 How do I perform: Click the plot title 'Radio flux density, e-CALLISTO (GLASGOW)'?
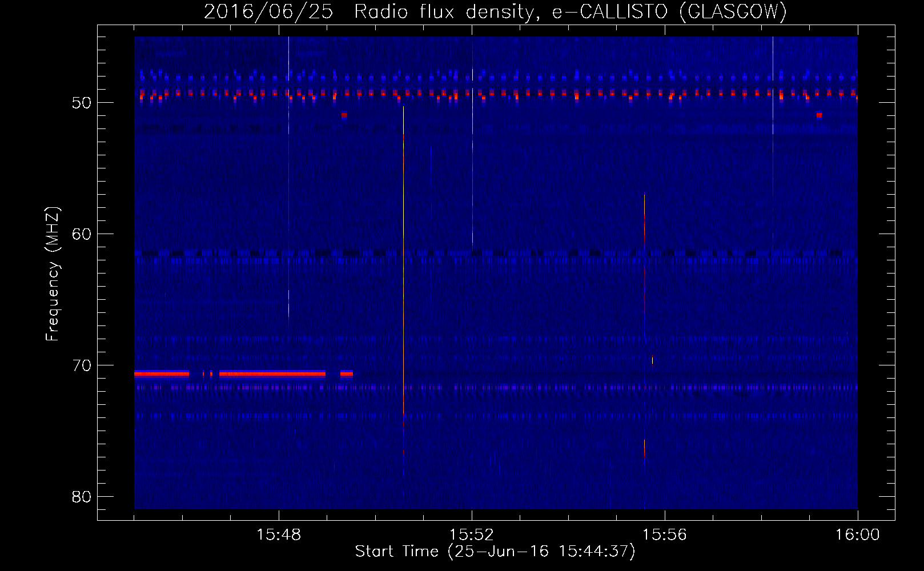pyautogui.click(x=570, y=11)
